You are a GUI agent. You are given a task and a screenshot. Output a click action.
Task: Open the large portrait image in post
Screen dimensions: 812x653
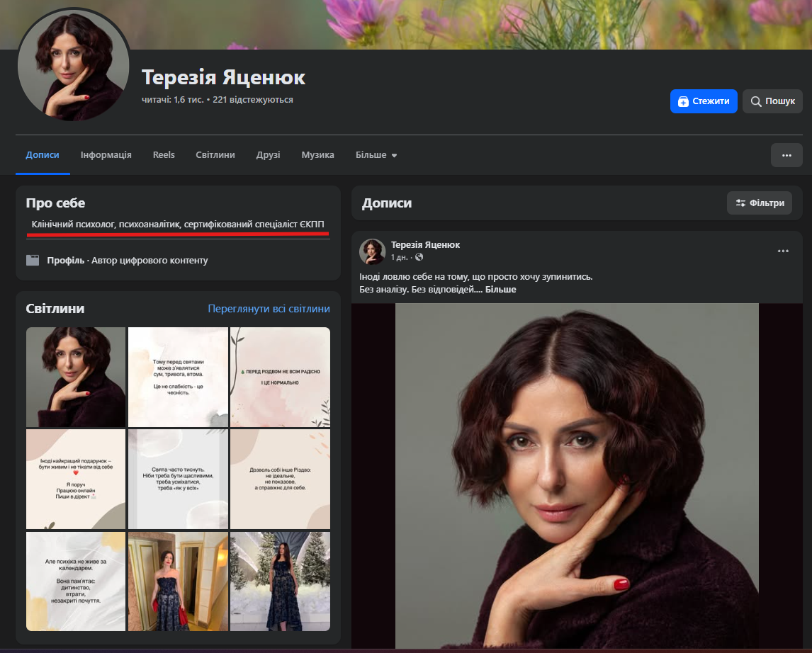(577, 475)
